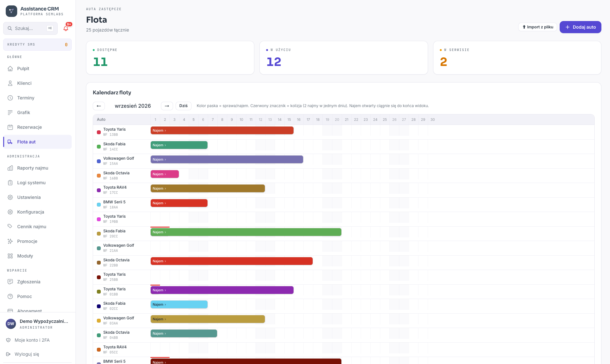Click the Zgłoszenia message icon
This screenshot has height=364, width=610.
(x=10, y=282)
